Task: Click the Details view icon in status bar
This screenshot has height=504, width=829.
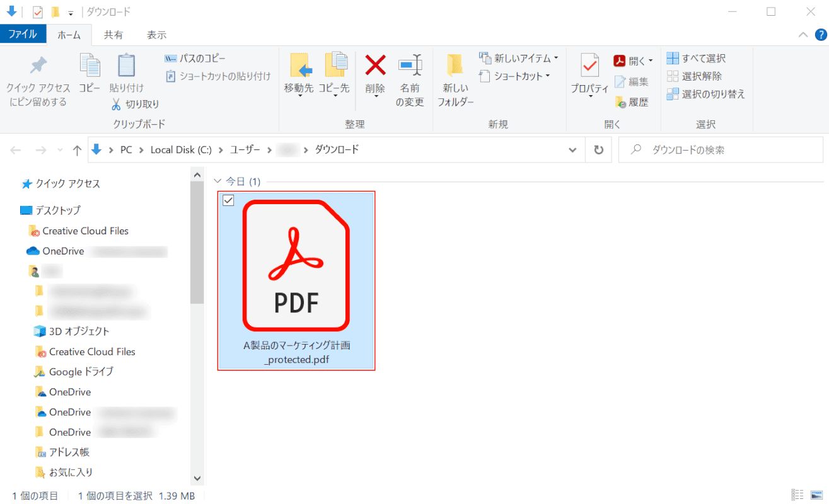Action: [x=797, y=495]
